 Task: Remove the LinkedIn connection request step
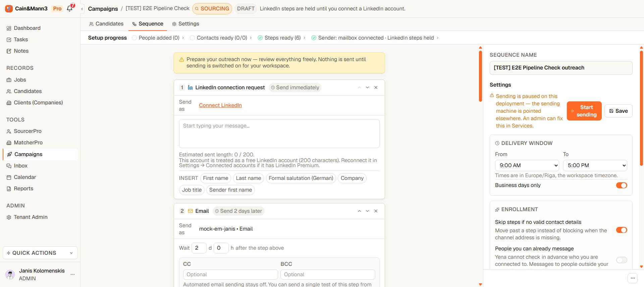[376, 88]
